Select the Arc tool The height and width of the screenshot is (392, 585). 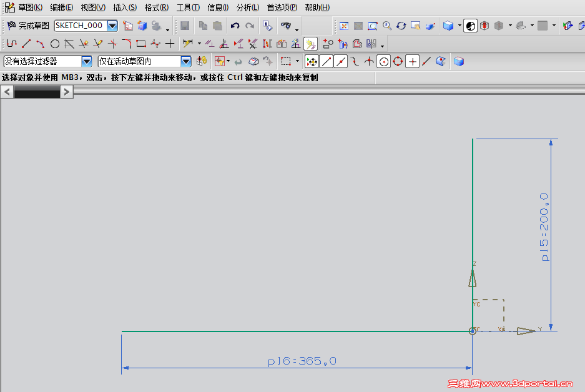[x=41, y=44]
